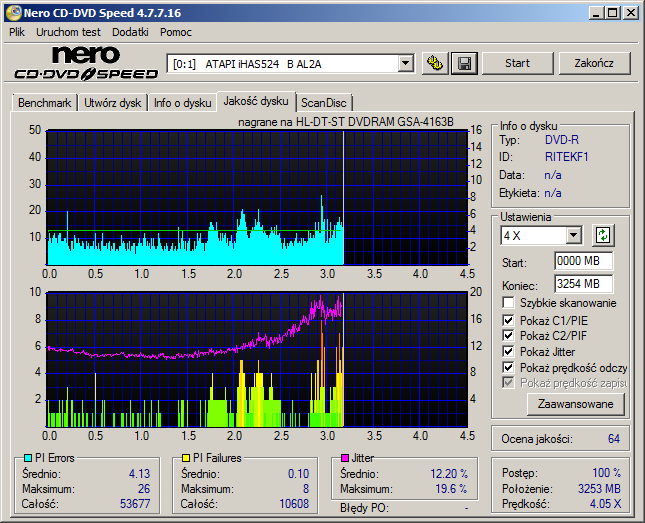The height and width of the screenshot is (523, 645).
Task: Open the Dodatki menu
Action: click(x=130, y=32)
